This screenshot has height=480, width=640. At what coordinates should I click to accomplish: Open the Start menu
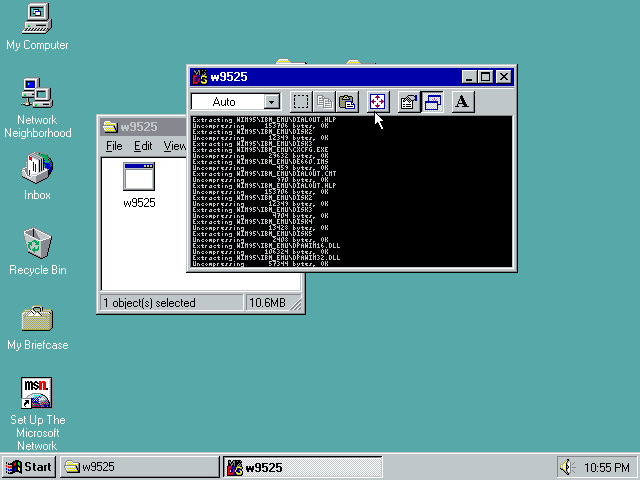[29, 467]
